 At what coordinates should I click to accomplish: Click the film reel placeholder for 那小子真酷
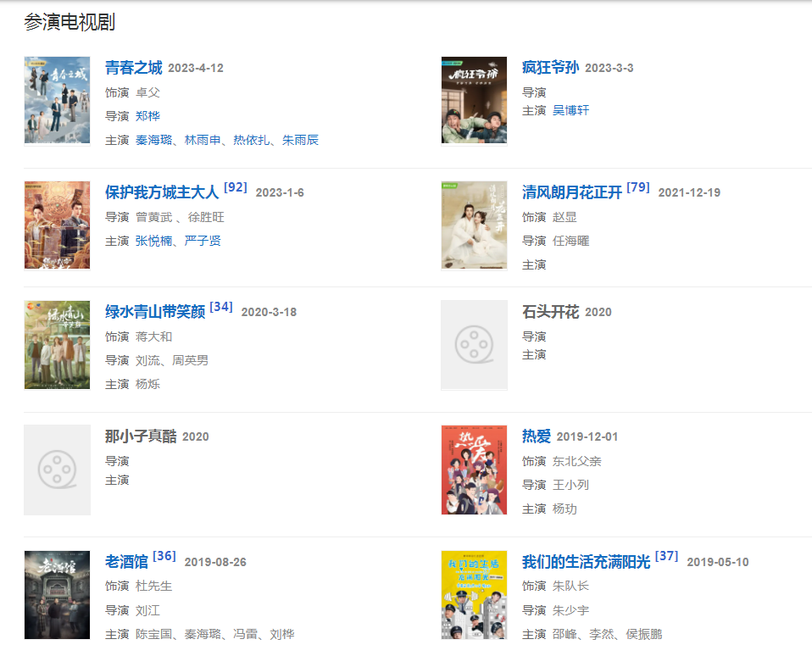coord(57,470)
